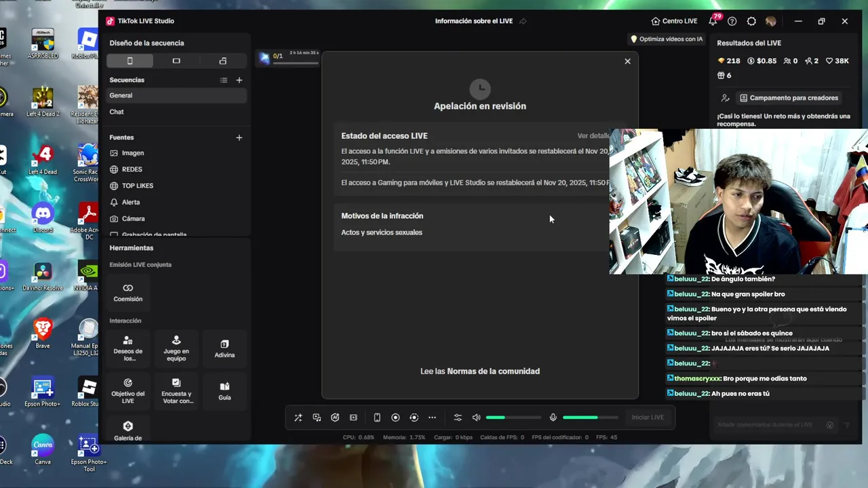The width and height of the screenshot is (868, 488).
Task: Click the profile avatar in title bar
Action: tap(771, 21)
